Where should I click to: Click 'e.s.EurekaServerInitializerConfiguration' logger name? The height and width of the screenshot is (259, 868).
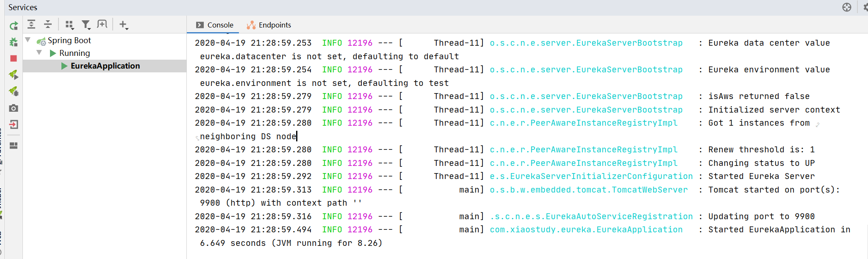591,176
